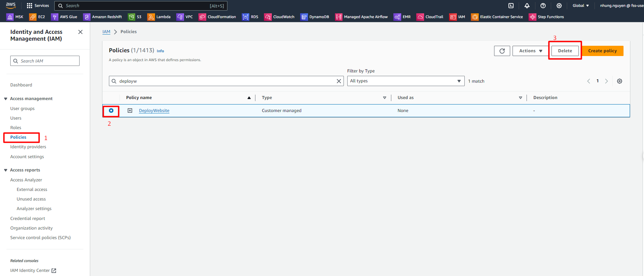
Task: Open the DynamoDB shortcut
Action: click(315, 17)
